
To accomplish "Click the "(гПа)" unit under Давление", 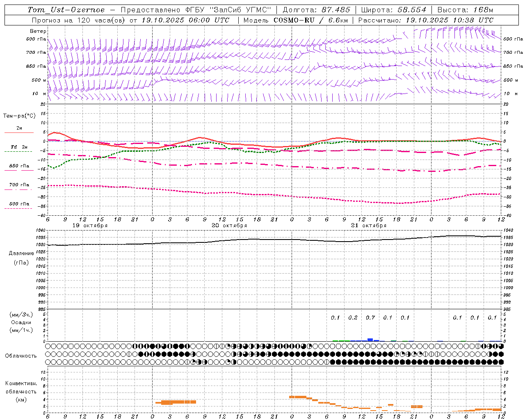I will pos(21,262).
